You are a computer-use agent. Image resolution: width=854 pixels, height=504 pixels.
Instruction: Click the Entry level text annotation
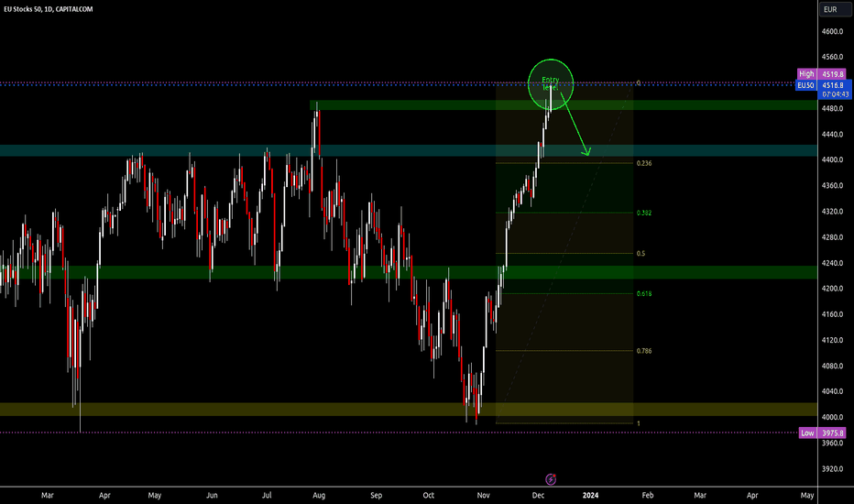[550, 83]
